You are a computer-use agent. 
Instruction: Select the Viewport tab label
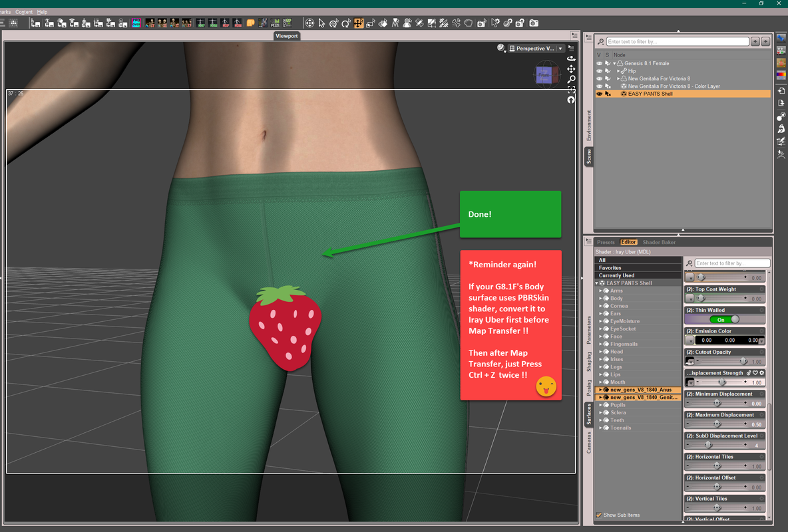click(286, 36)
